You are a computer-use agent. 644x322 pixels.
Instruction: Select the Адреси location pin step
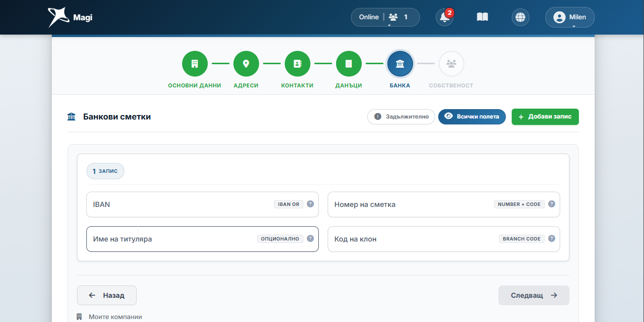pyautogui.click(x=246, y=64)
